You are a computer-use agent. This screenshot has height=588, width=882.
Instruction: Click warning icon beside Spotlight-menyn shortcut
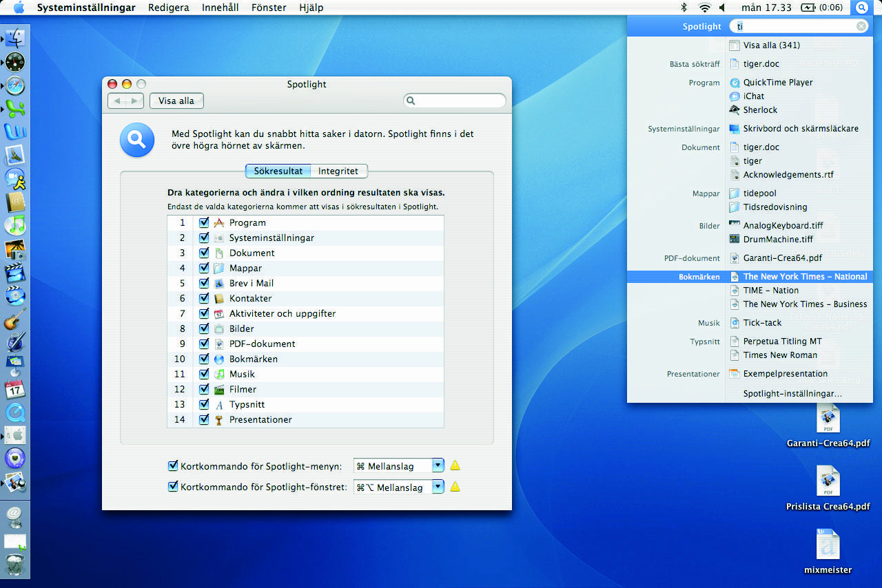[455, 465]
